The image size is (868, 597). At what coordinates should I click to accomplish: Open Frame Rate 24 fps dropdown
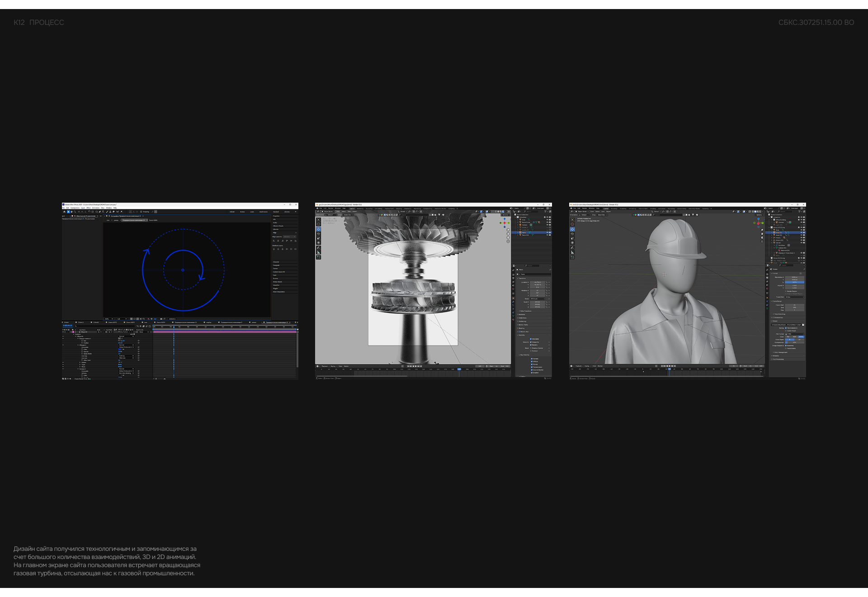click(794, 297)
